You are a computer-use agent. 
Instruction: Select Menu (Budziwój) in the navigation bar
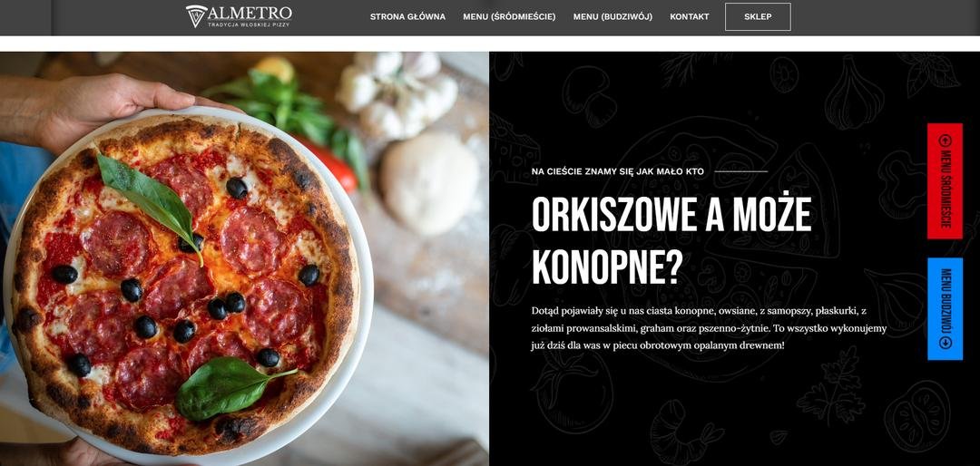point(612,17)
